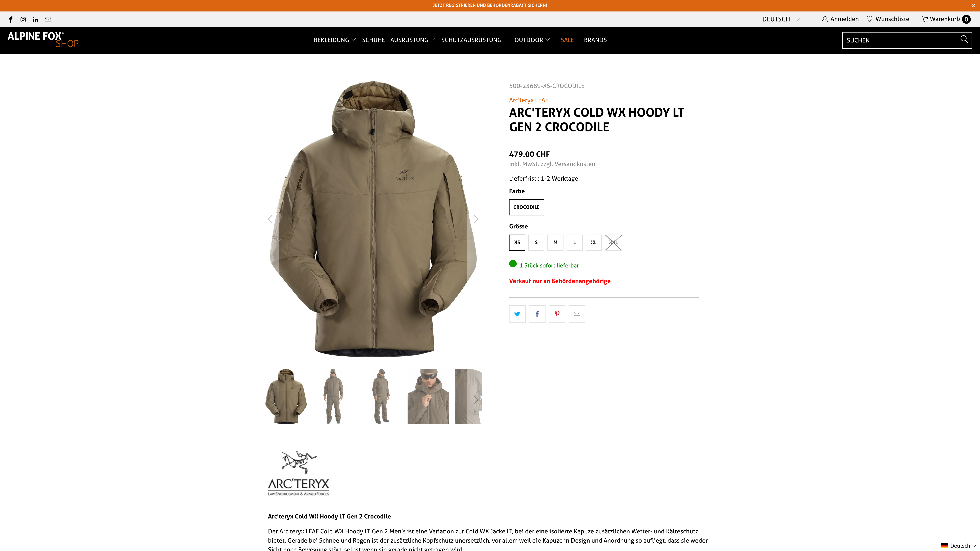Open the Instagram icon in top bar

[23, 19]
